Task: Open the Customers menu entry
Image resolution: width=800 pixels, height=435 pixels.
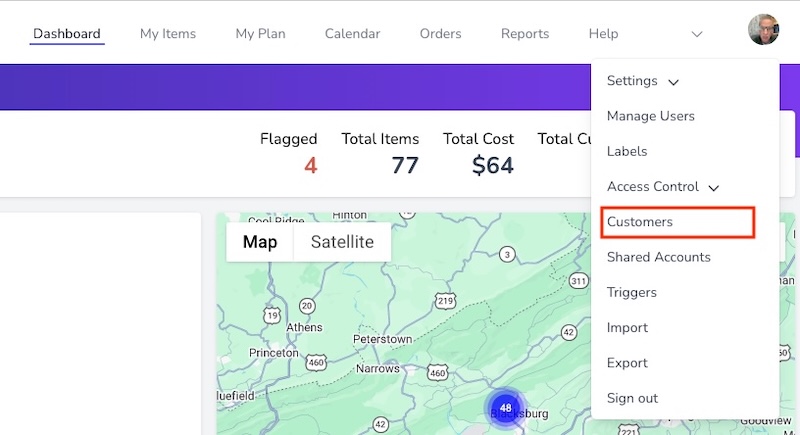Action: pyautogui.click(x=640, y=222)
